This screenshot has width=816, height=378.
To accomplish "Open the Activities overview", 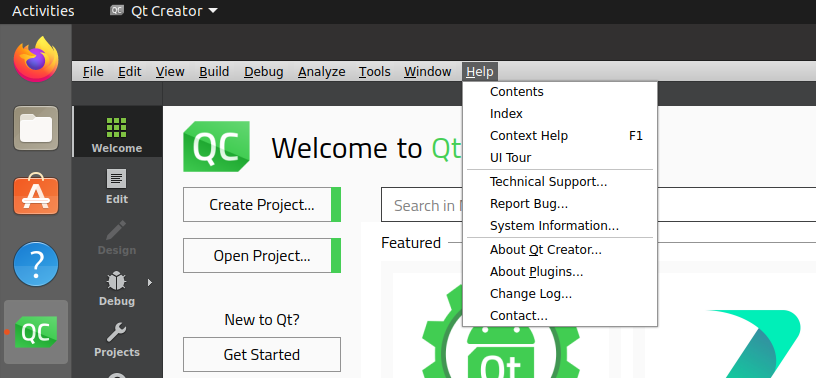I will pyautogui.click(x=43, y=11).
